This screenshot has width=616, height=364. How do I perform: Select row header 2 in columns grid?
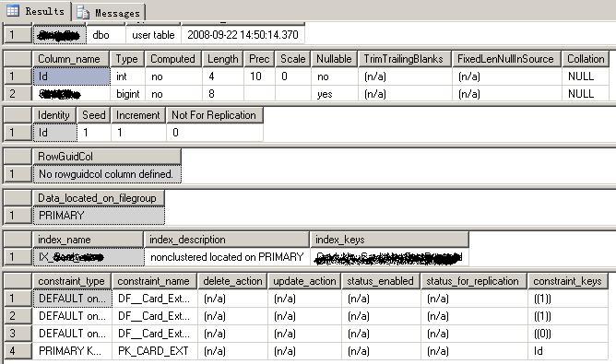[18, 94]
